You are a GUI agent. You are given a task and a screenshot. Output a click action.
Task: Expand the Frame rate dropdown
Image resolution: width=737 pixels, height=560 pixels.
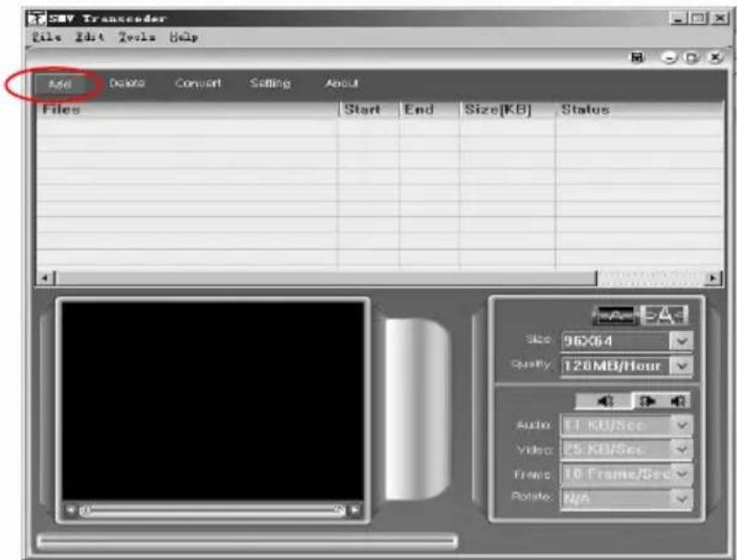[x=682, y=474]
